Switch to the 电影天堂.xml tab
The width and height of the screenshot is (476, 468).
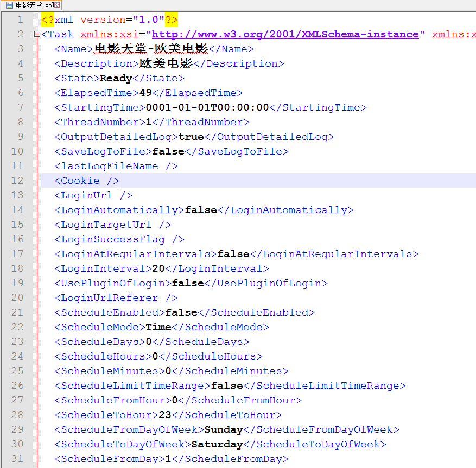[x=33, y=5]
